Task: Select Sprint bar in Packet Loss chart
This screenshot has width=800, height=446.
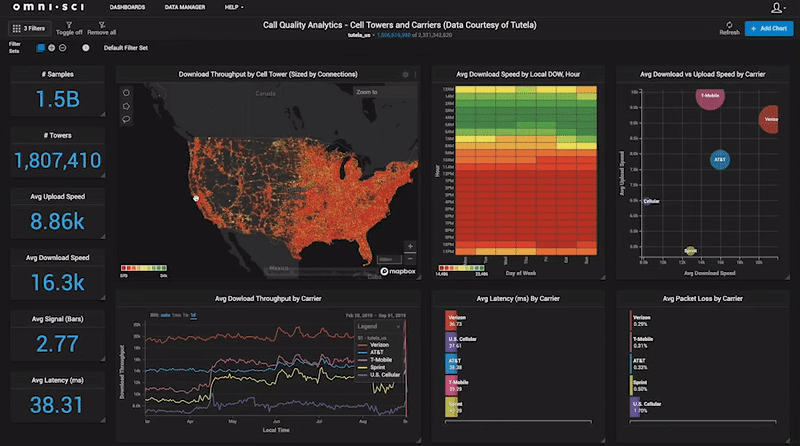Action: (632, 385)
